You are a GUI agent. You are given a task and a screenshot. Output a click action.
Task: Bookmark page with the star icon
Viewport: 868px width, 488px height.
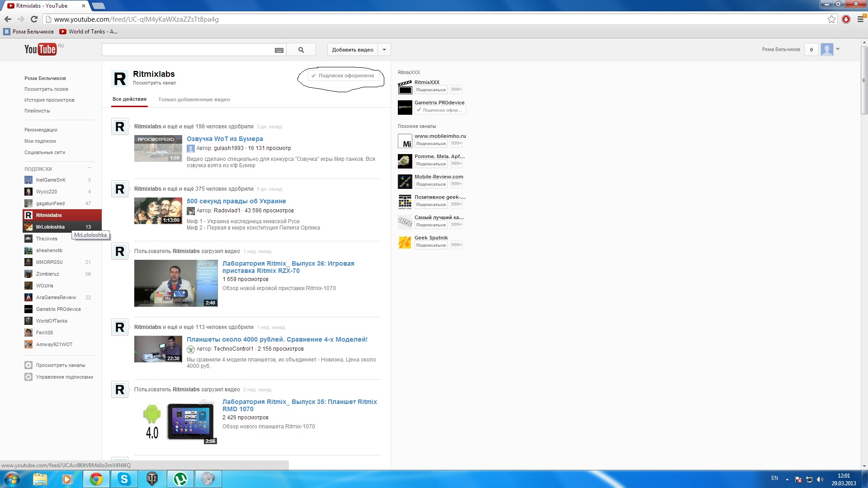coord(831,19)
